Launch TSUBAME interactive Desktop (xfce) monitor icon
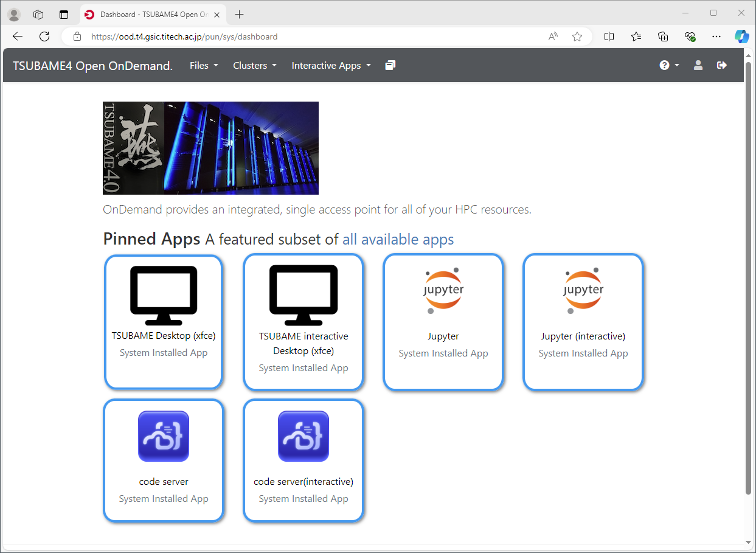This screenshot has width=756, height=553. tap(303, 296)
